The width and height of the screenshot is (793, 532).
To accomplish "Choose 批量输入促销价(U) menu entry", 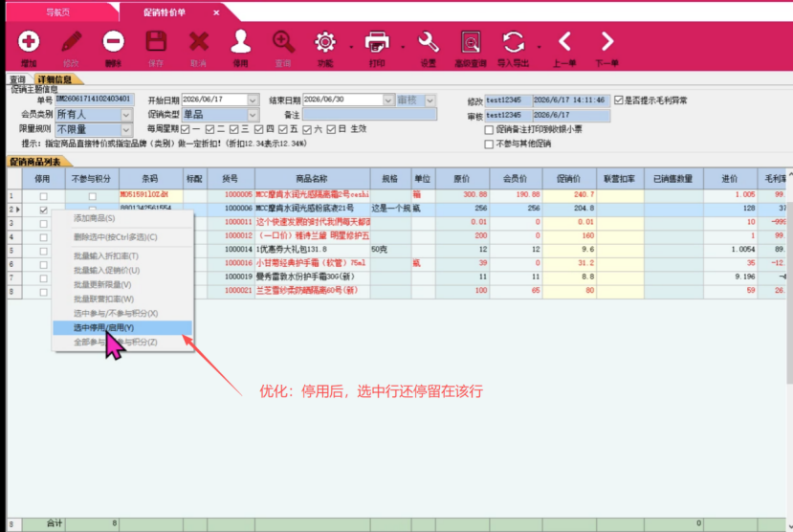I will click(x=122, y=271).
